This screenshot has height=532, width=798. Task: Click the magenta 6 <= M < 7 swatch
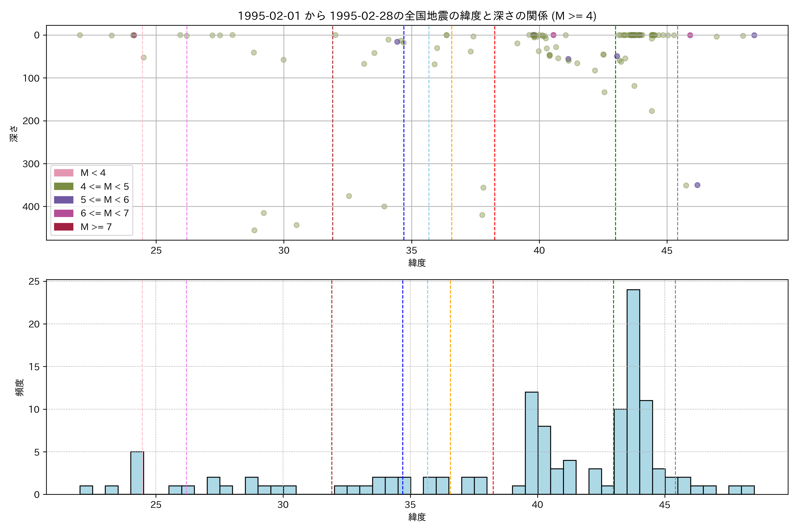pyautogui.click(x=63, y=213)
